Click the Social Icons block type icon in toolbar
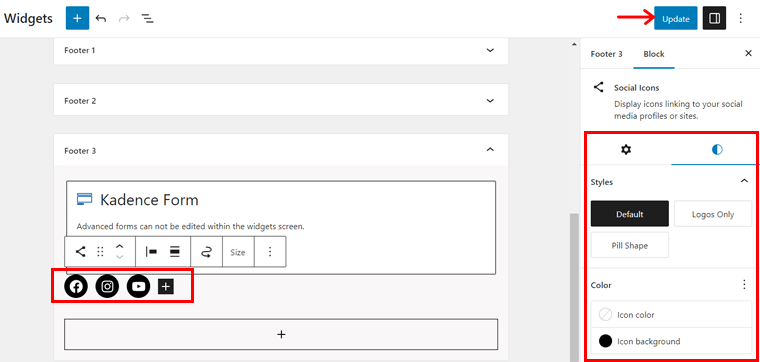This screenshot has height=362, width=760. [80, 252]
